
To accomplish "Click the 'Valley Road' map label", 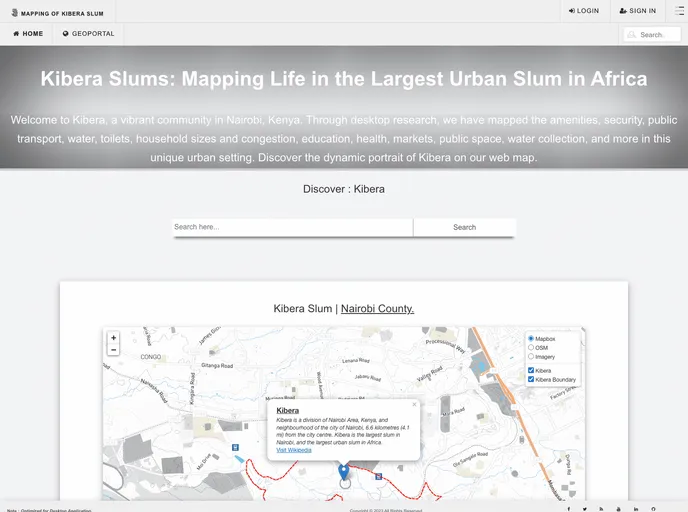I will point(430,374).
